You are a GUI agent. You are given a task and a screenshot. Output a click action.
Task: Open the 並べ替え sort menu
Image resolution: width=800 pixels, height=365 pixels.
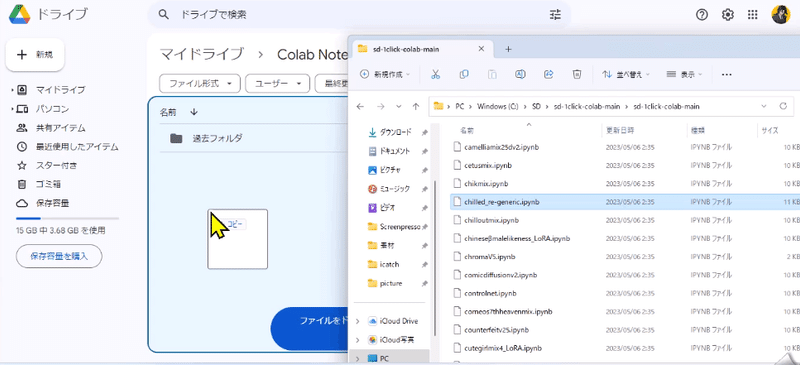pyautogui.click(x=626, y=75)
